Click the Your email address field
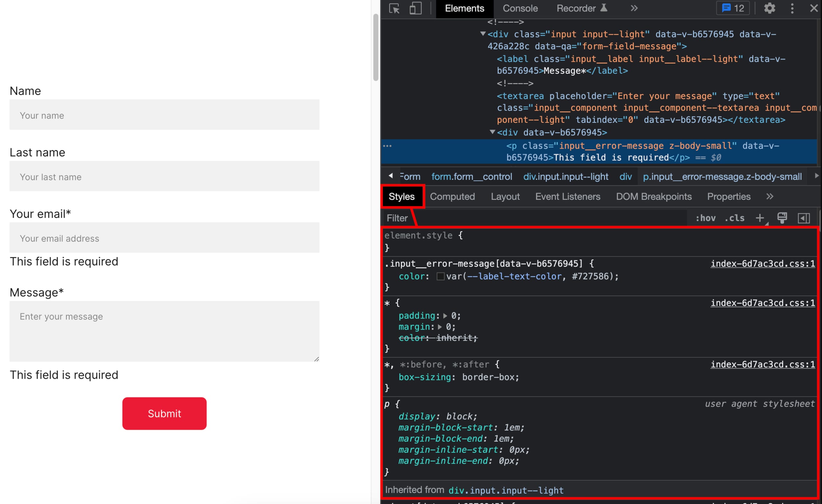822x504 pixels. [164, 238]
